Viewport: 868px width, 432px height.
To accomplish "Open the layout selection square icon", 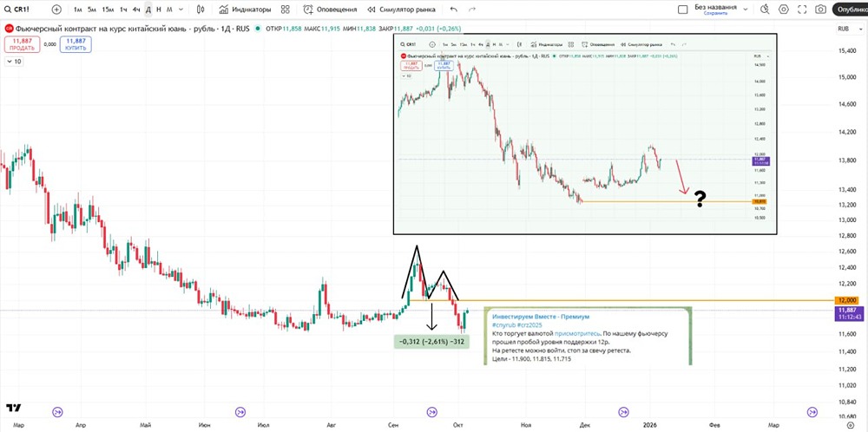I will coord(683,10).
